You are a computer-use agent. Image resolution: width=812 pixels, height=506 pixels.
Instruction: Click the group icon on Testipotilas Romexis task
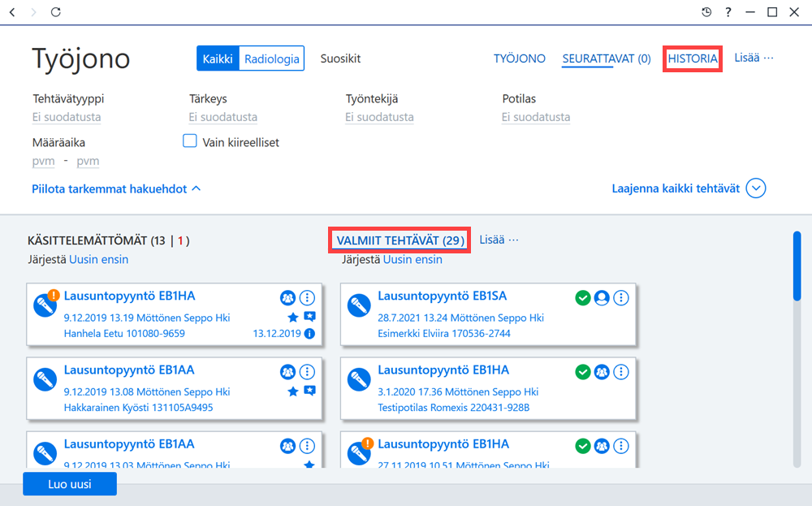click(x=602, y=372)
